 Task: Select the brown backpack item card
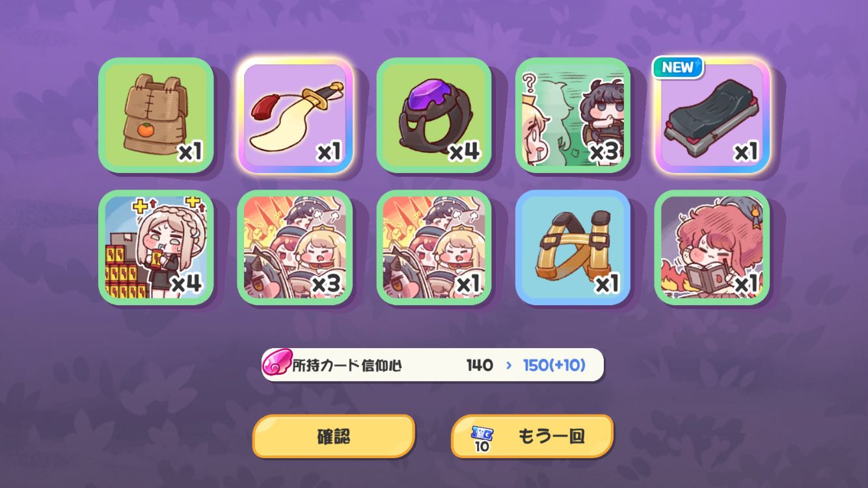(x=156, y=115)
